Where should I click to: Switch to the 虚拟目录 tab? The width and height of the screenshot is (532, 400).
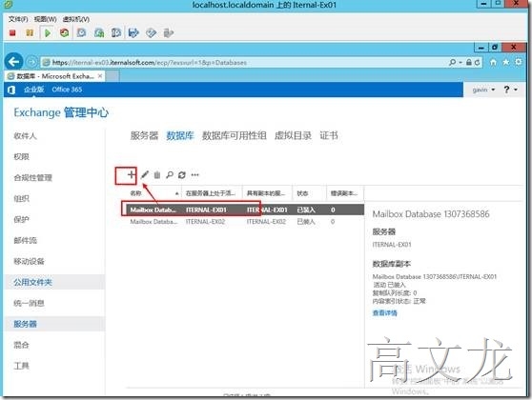pyautogui.click(x=293, y=135)
